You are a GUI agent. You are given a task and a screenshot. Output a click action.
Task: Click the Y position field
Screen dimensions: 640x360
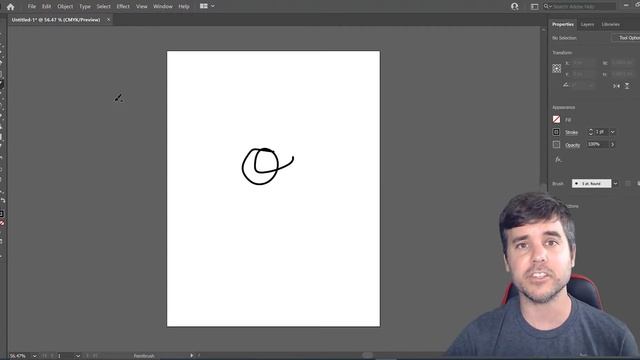pyautogui.click(x=583, y=74)
